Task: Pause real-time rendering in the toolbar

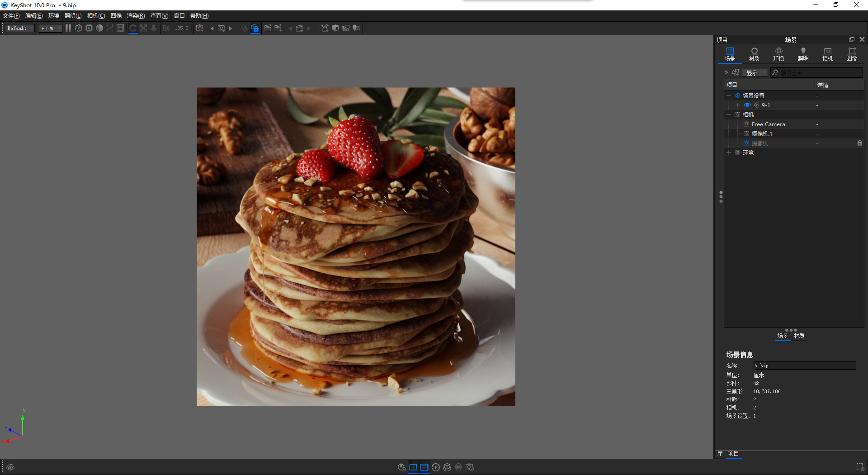Action: 68,28
